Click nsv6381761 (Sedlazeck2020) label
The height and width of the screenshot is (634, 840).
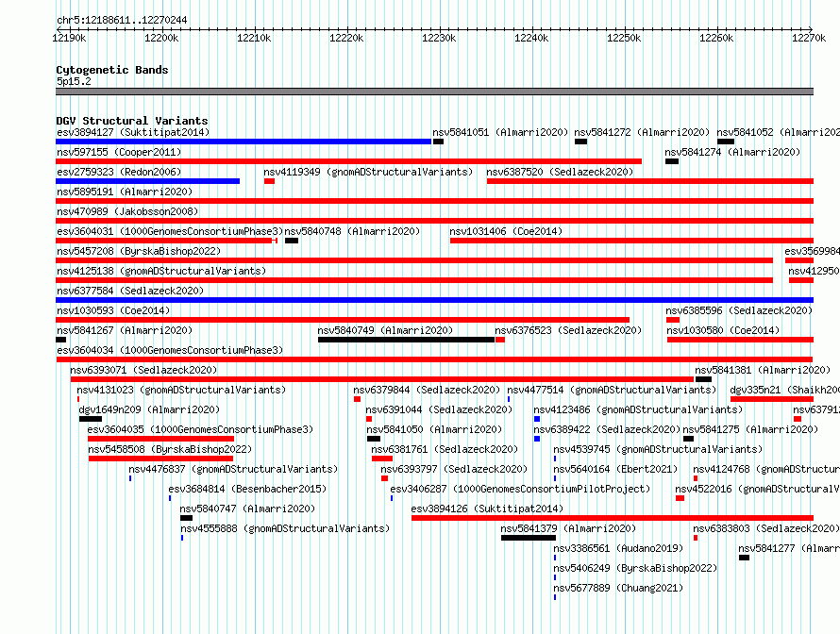[x=445, y=449]
